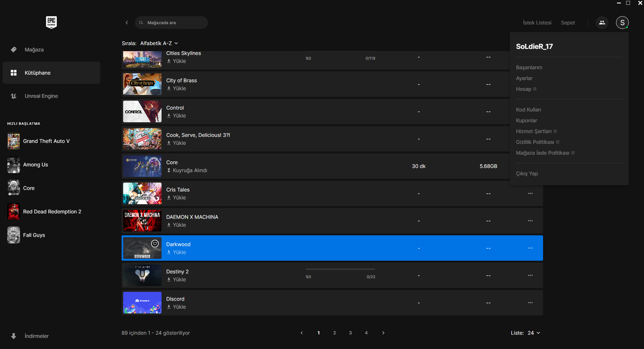The width and height of the screenshot is (644, 349).
Task: Go to next page arrow
Action: 383,333
